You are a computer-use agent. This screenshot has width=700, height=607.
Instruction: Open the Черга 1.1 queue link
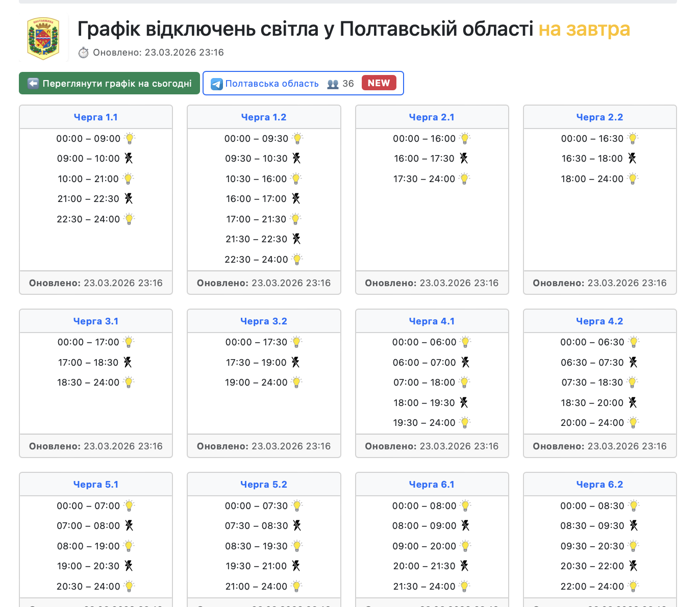point(96,117)
